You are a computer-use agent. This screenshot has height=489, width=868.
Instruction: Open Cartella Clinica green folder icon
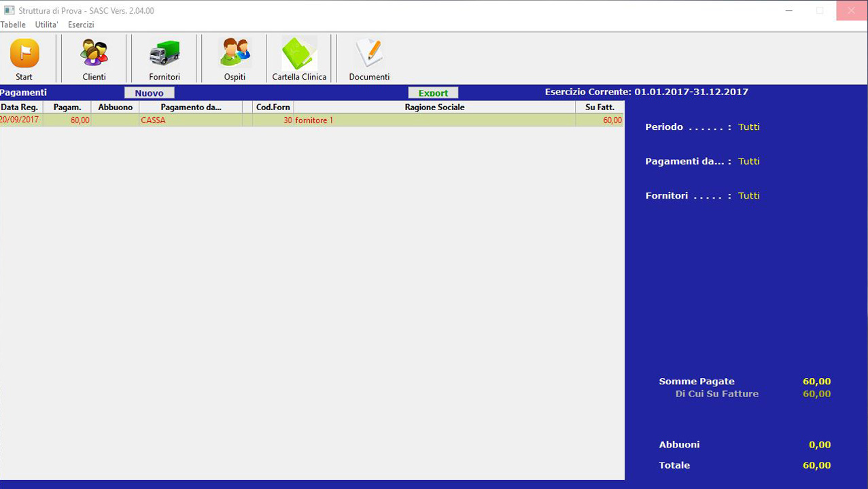(x=299, y=53)
